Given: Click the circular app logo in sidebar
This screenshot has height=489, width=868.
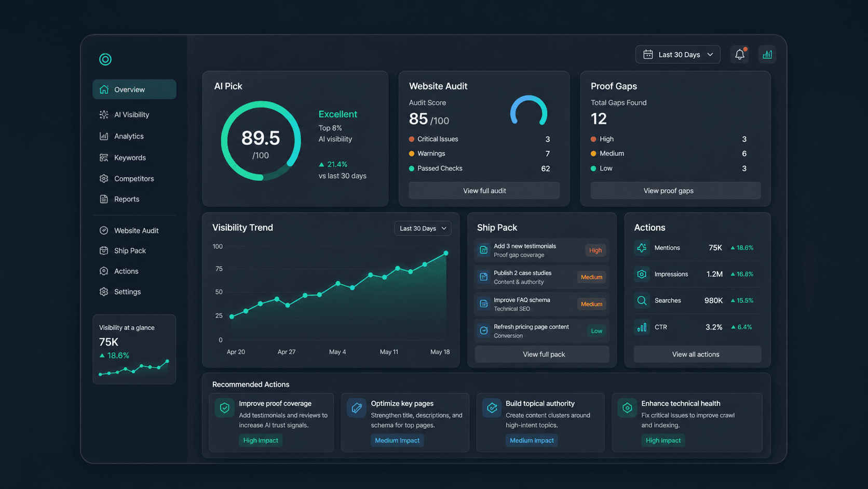Looking at the screenshot, I should pos(105,59).
